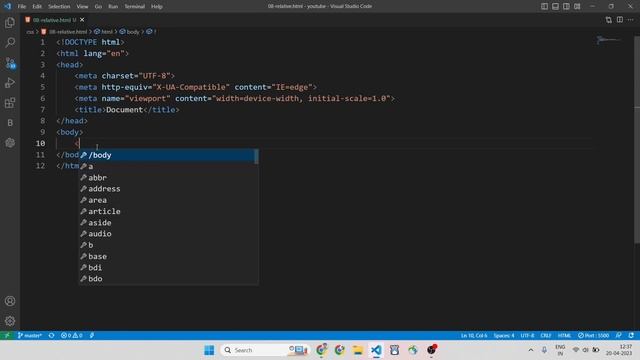Open the View menu
The image size is (640, 360).
click(82, 7)
